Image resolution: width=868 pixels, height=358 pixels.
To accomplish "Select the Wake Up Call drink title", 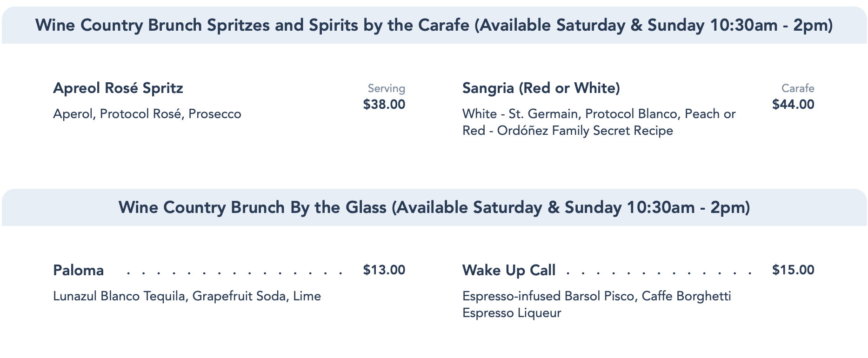I will tap(509, 270).
